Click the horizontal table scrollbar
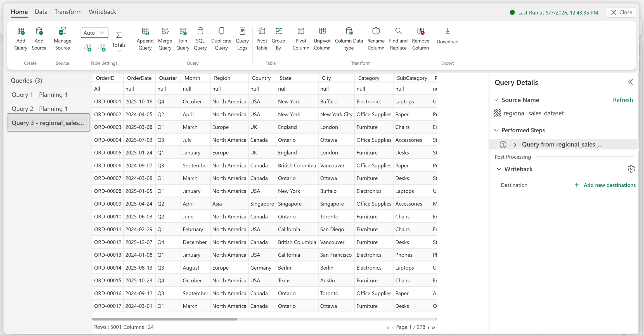 click(x=164, y=319)
